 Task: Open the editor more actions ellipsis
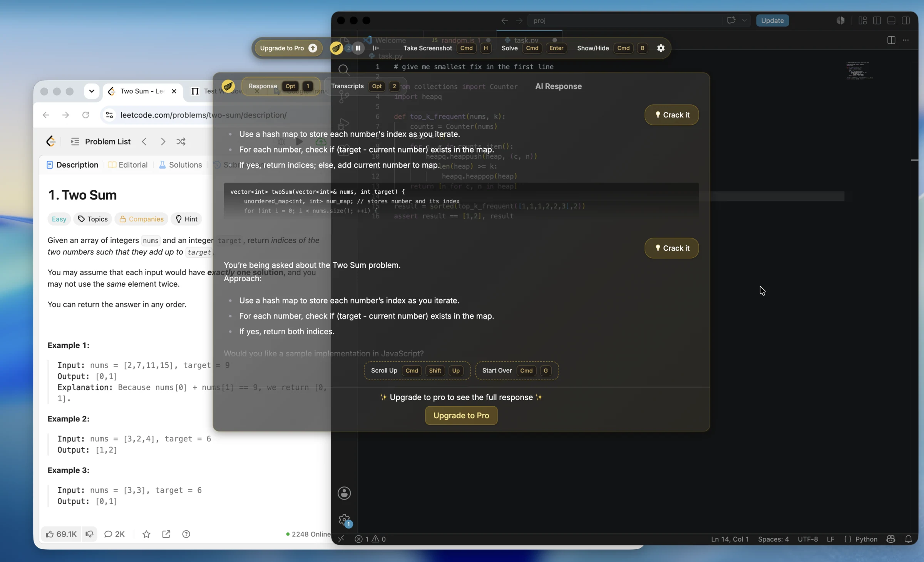(x=906, y=40)
